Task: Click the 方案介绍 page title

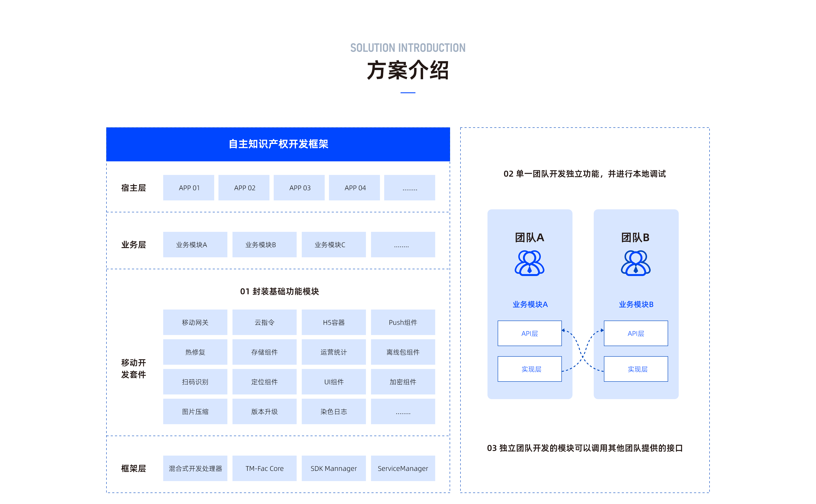Action: 408,70
